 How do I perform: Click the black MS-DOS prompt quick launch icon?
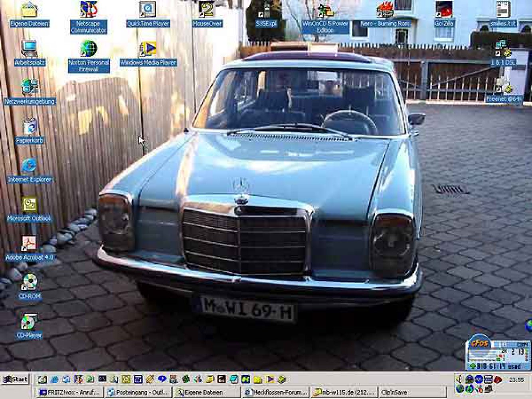click(102, 379)
